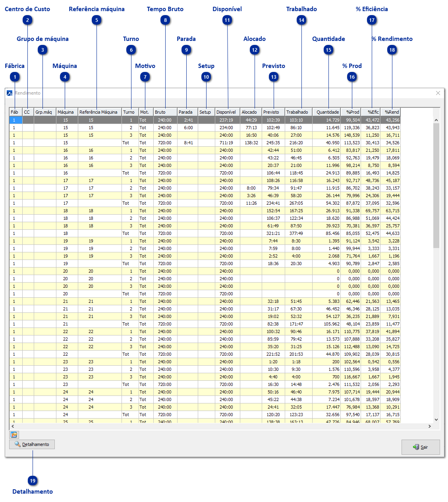
Task: Open the Detalhamento button
Action: click(32, 444)
